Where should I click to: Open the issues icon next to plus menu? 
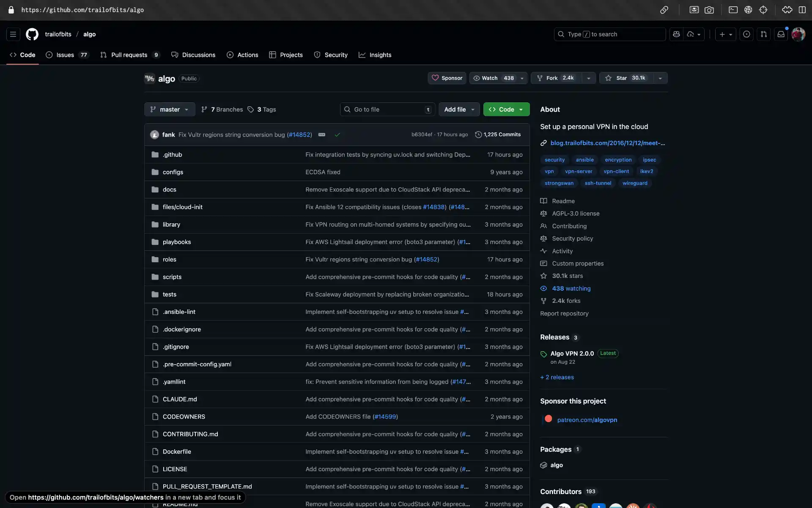pyautogui.click(x=746, y=34)
